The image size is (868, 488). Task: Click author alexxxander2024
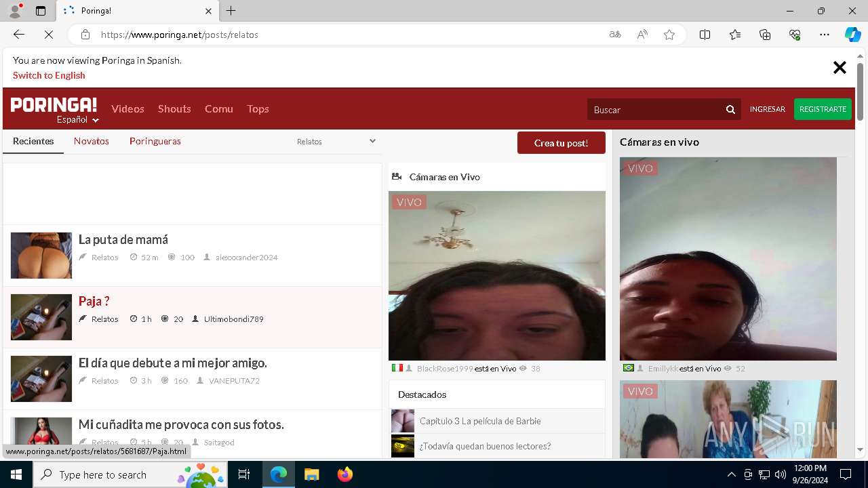pos(247,258)
